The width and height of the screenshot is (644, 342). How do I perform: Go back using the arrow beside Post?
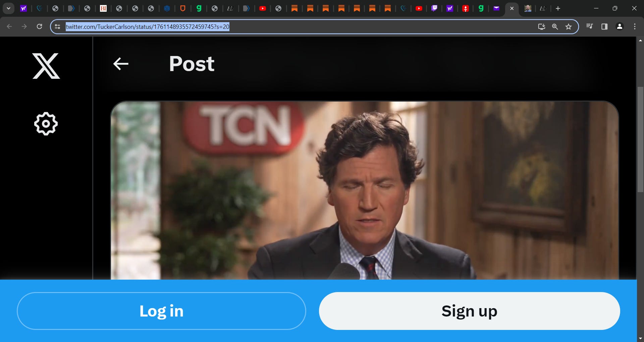pyautogui.click(x=121, y=64)
